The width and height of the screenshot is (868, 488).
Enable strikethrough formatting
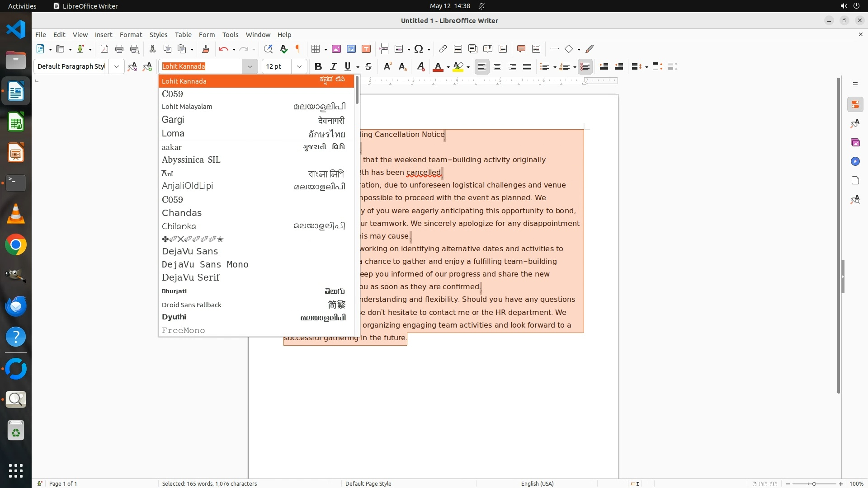368,66
